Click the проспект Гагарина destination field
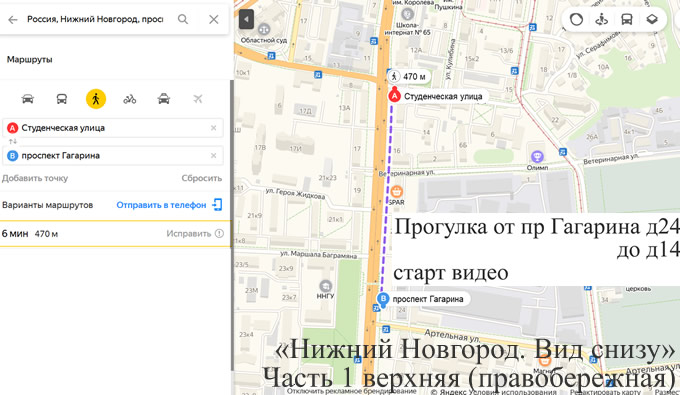680x395 pixels. tap(113, 156)
